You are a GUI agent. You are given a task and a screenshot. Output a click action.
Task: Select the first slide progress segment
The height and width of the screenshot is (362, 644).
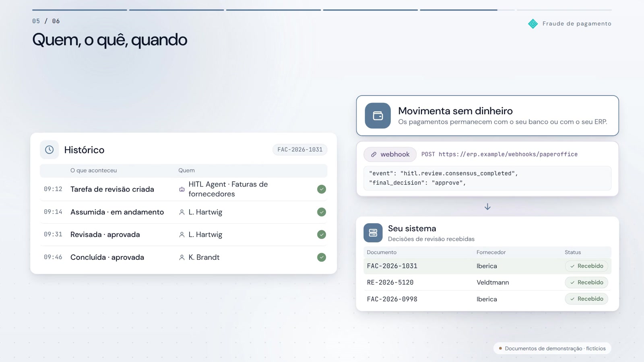[x=80, y=10]
